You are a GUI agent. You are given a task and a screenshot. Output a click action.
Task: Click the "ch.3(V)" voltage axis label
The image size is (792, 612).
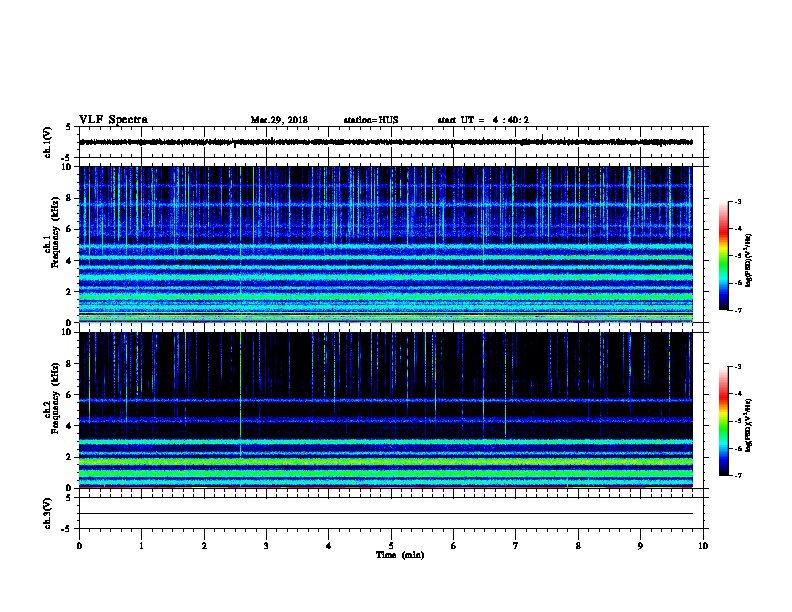coord(47,513)
